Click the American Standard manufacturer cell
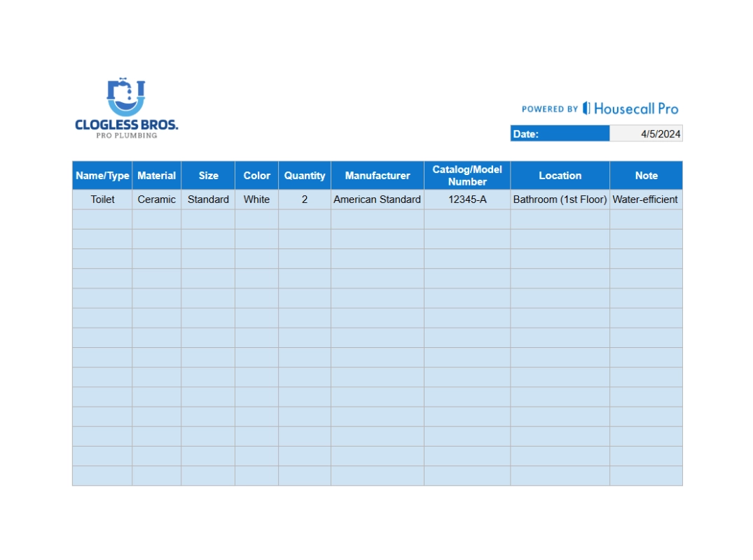753x560 pixels. [x=378, y=199]
